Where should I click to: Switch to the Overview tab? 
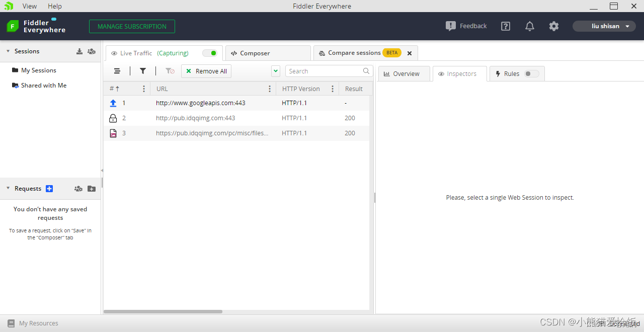[404, 74]
